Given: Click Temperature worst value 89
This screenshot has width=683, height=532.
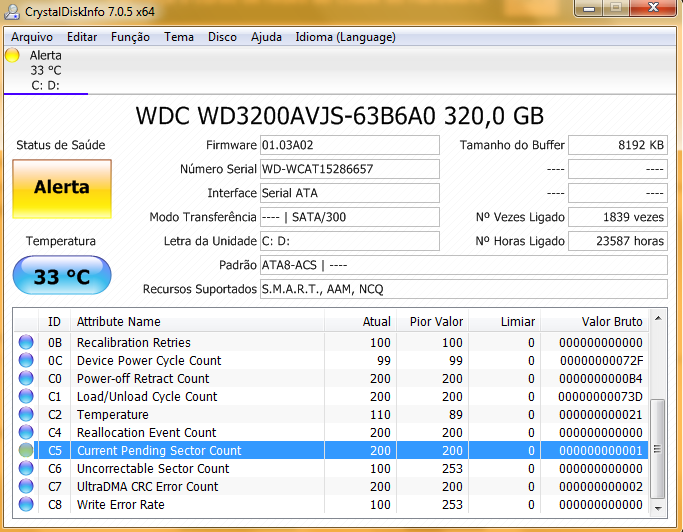Looking at the screenshot, I should (x=456, y=414).
